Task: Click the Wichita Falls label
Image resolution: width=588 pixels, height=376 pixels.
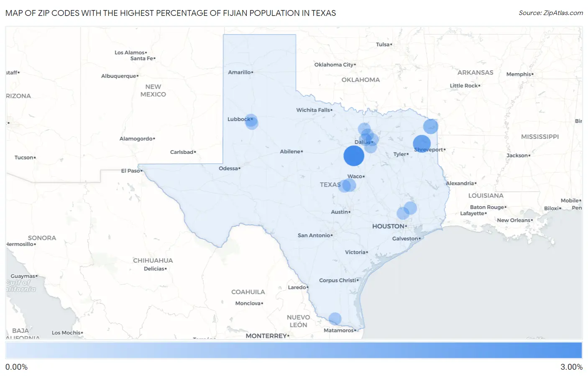Action: pyautogui.click(x=313, y=110)
